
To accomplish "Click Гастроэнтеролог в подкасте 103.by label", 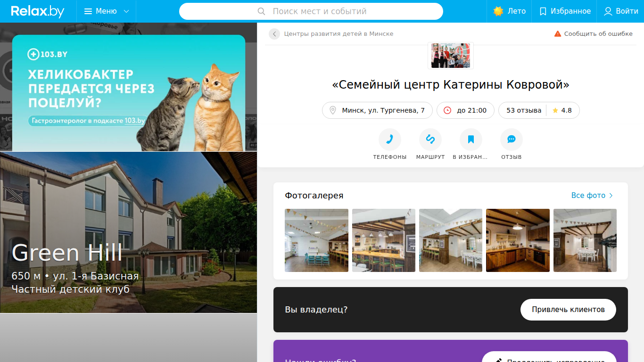I will point(88,121).
